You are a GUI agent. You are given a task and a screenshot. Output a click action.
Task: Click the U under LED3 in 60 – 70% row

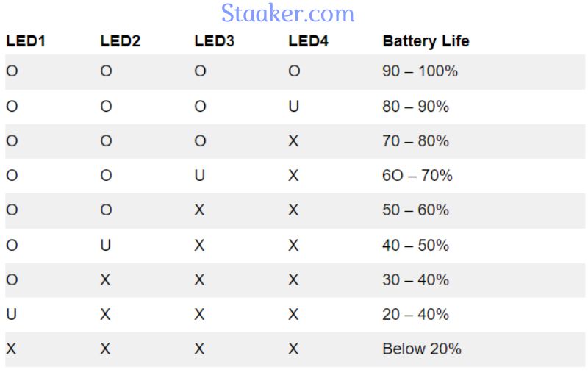click(199, 175)
